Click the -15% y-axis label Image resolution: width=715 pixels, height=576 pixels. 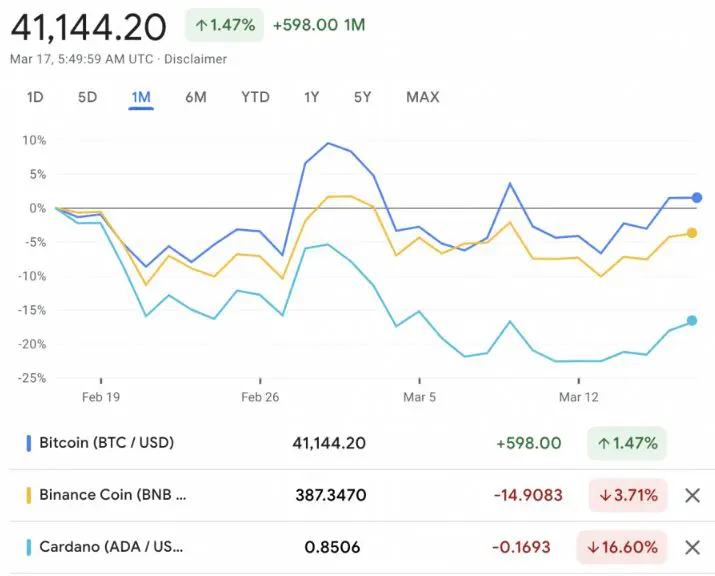pyautogui.click(x=32, y=310)
